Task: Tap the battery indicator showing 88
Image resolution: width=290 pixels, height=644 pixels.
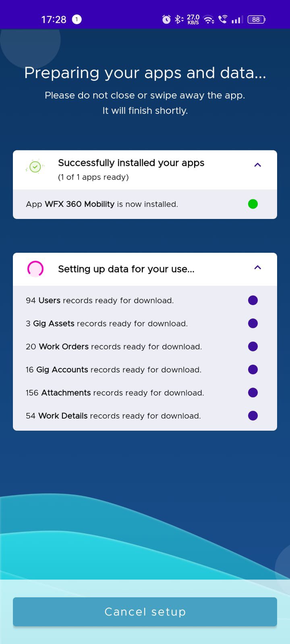Action: (x=256, y=19)
